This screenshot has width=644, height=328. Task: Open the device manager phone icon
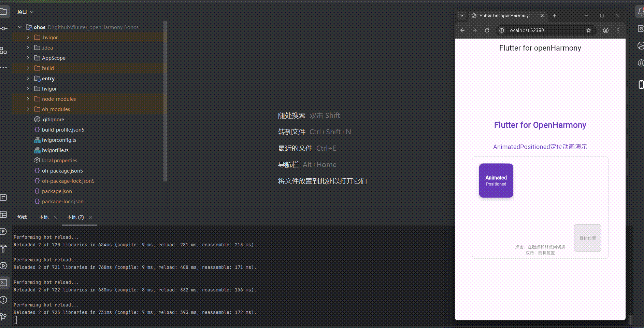click(641, 84)
